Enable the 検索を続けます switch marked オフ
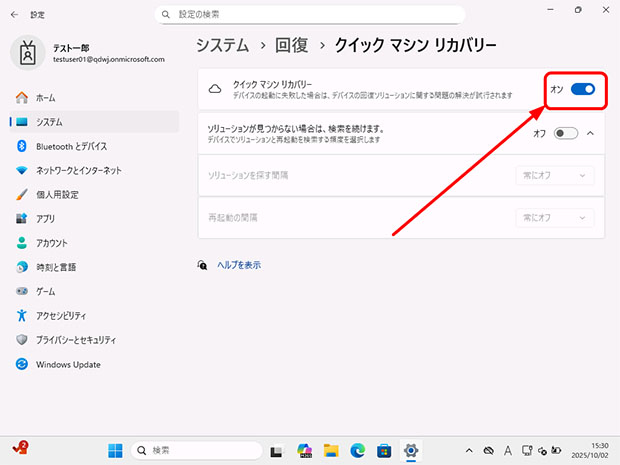620x465 pixels. 566,133
